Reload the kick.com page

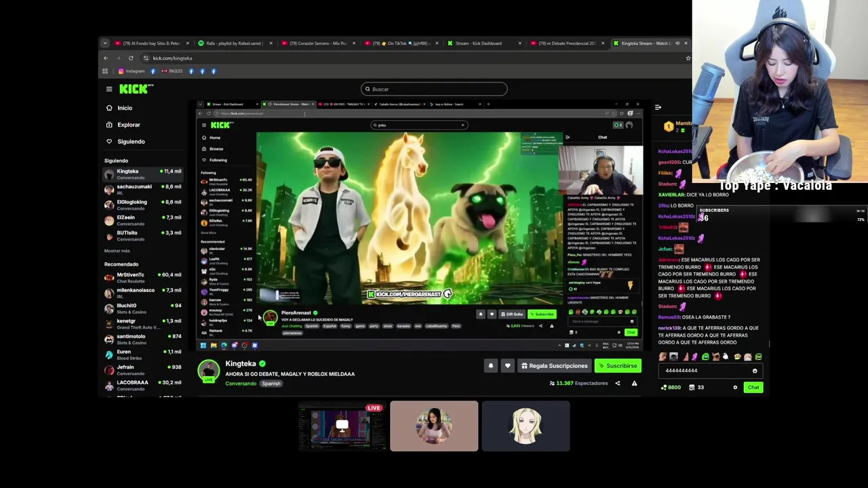[x=131, y=58]
